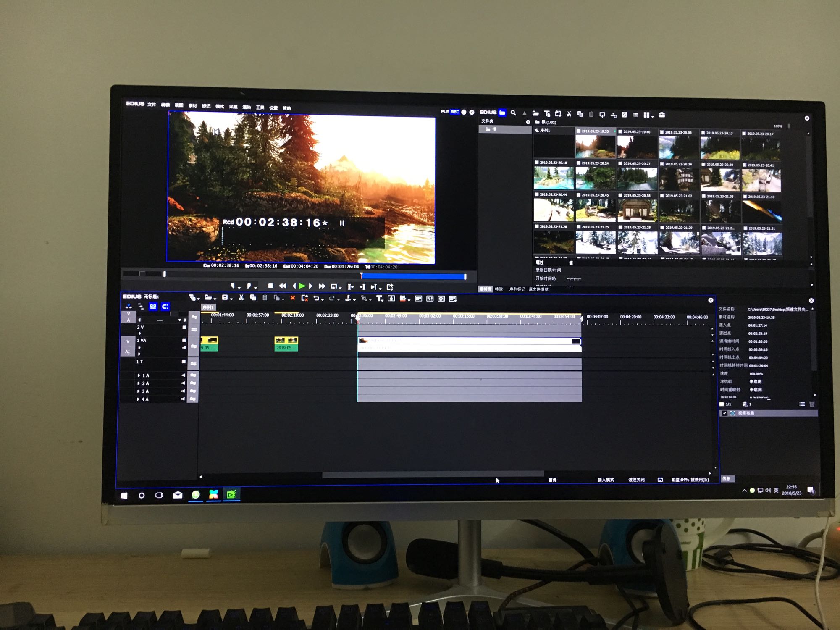Click the copy icon in the bin toolbar
The image size is (840, 630).
coord(580,114)
